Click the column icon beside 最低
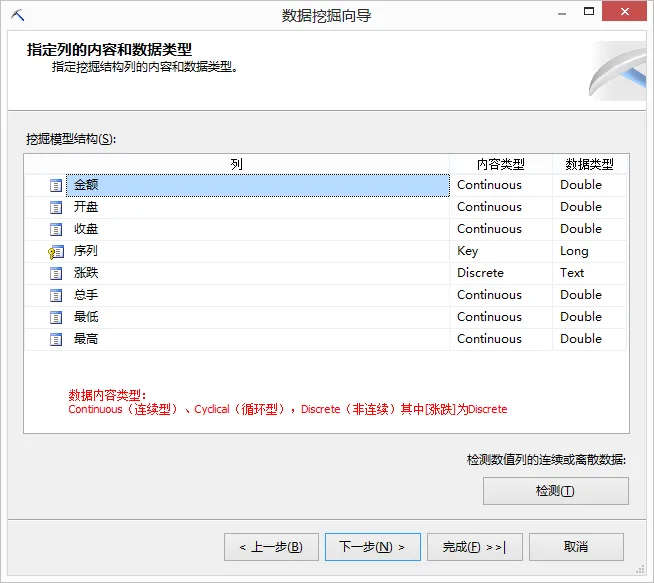 [x=55, y=318]
